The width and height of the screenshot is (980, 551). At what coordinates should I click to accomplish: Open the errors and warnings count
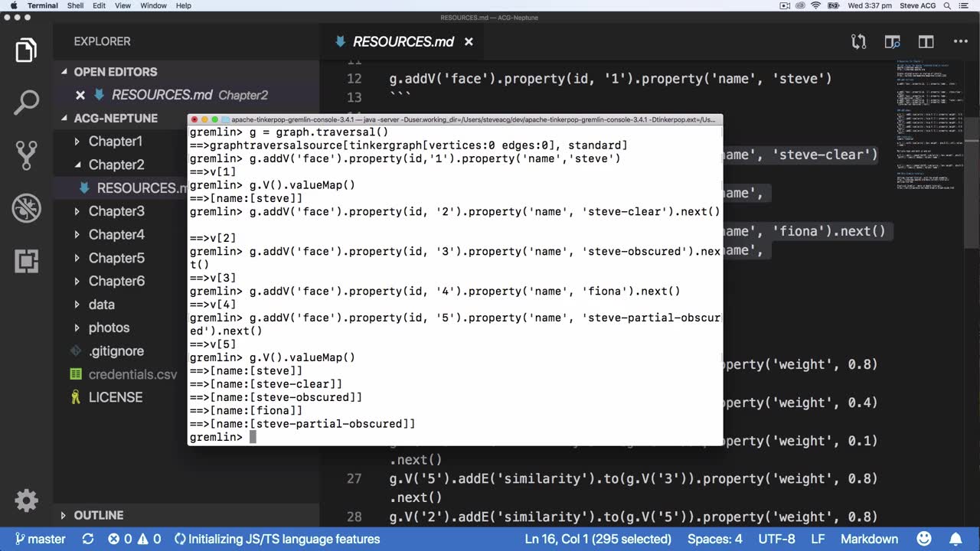click(x=134, y=539)
